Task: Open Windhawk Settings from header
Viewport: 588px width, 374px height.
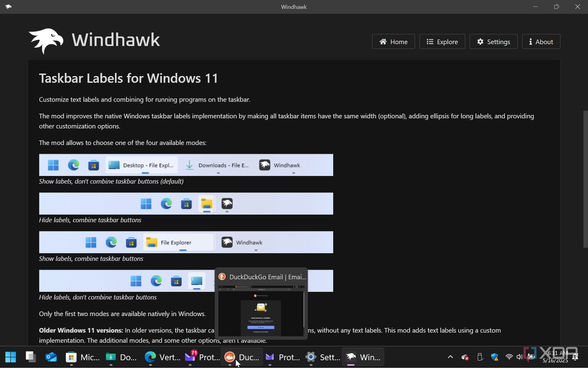Action: [x=493, y=41]
